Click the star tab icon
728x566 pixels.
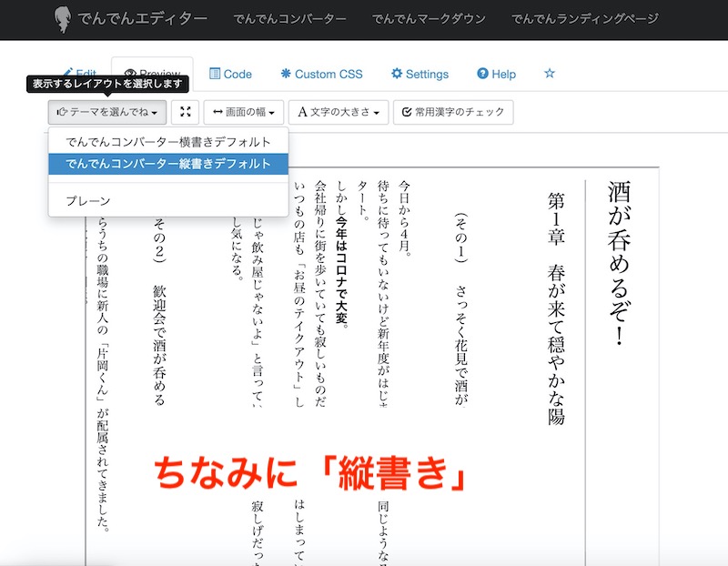click(x=549, y=74)
